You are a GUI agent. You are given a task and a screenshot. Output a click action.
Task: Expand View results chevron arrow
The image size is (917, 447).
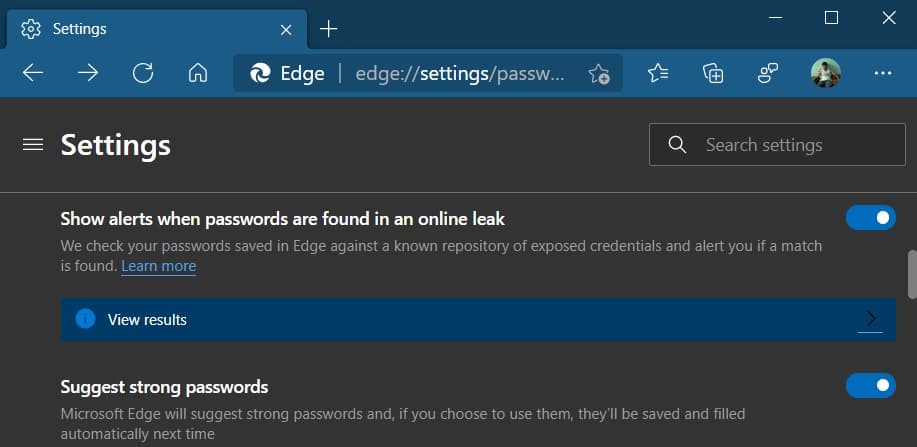coord(871,319)
